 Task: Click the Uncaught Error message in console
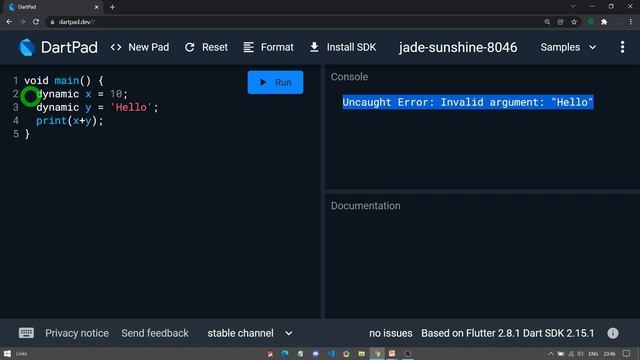click(x=468, y=102)
